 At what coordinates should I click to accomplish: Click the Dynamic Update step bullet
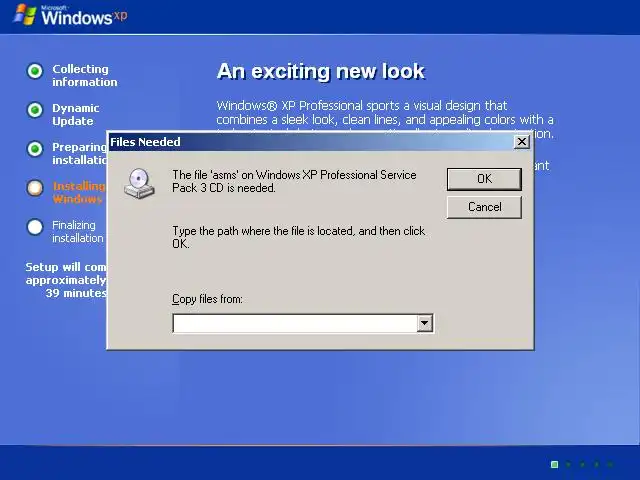coord(35,110)
